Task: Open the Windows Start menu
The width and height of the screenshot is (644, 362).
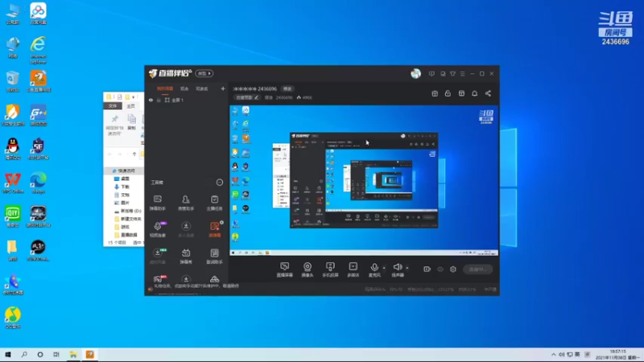Action: 8,355
